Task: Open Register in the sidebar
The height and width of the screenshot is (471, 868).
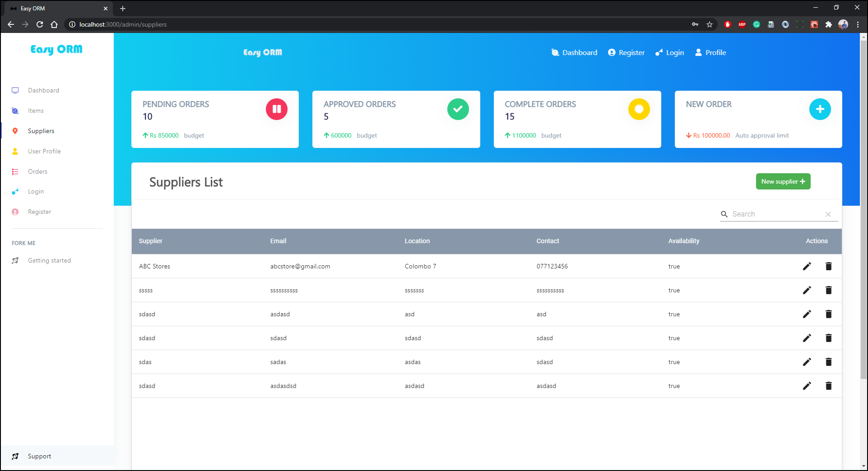Action: point(39,212)
